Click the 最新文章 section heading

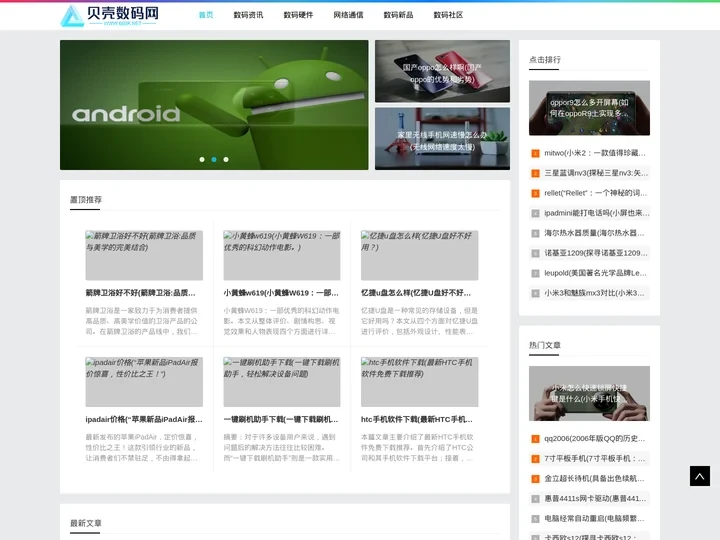click(x=86, y=523)
